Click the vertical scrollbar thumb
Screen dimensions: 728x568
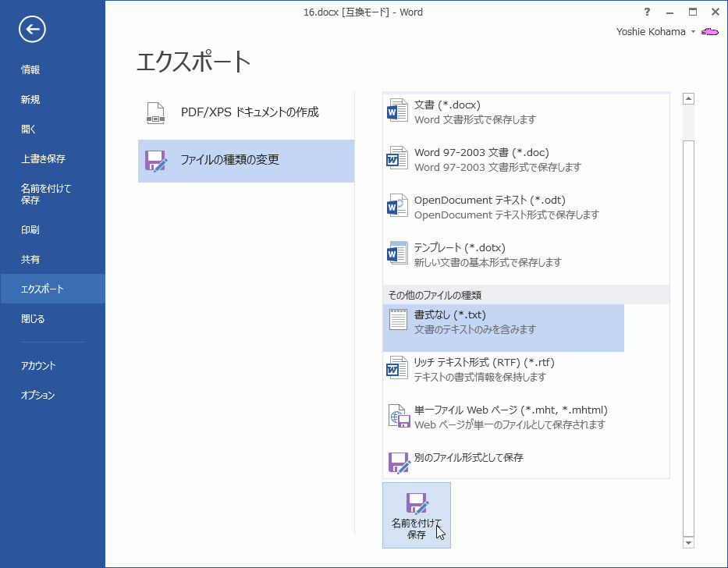point(688,338)
